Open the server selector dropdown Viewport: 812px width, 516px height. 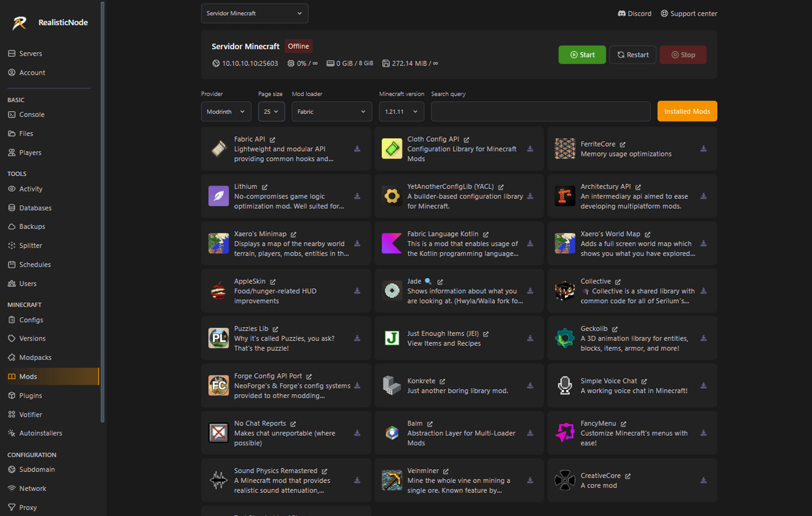(x=254, y=13)
